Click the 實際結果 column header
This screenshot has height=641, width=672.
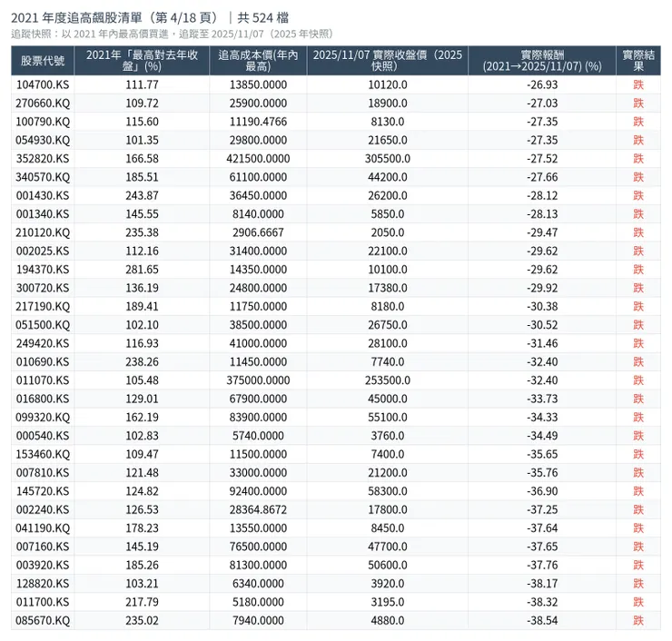point(638,61)
